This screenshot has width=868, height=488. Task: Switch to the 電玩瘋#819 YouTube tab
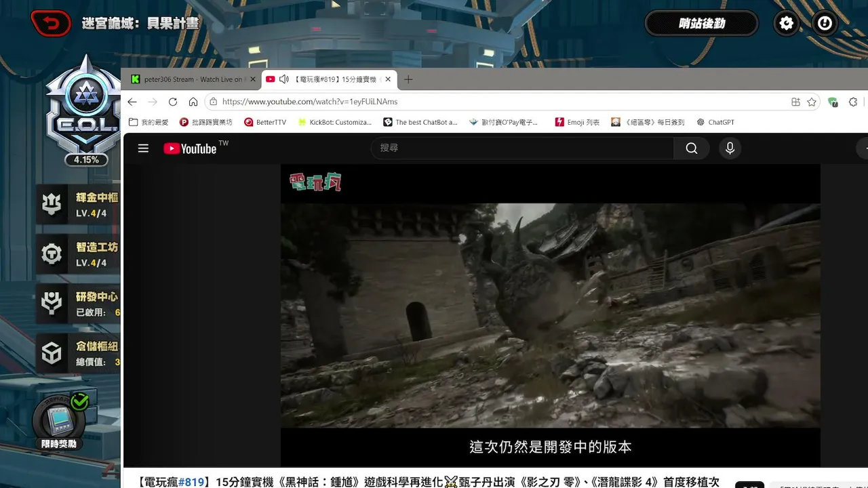(x=328, y=79)
